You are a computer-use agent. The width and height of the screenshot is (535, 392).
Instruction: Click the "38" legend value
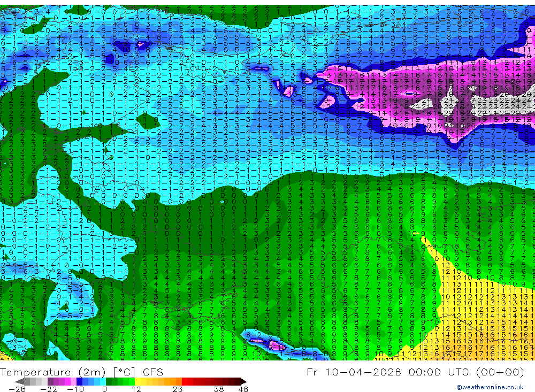point(219,389)
